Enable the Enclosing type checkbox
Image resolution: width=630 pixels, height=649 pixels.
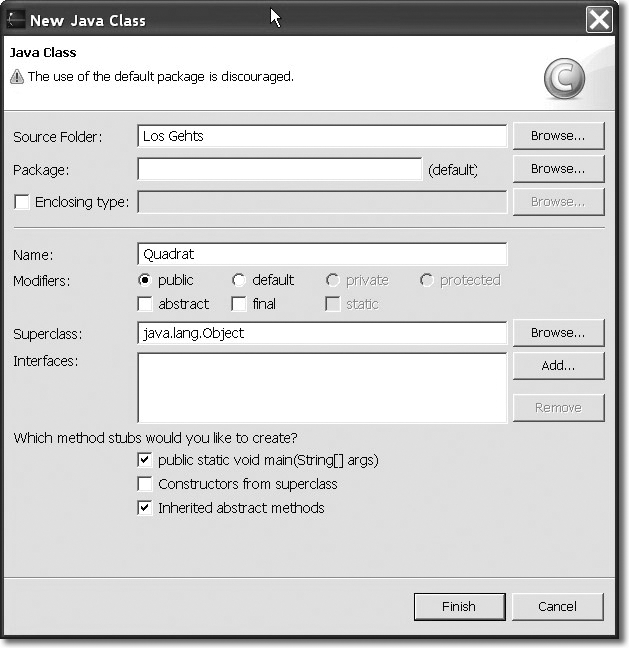[22, 202]
